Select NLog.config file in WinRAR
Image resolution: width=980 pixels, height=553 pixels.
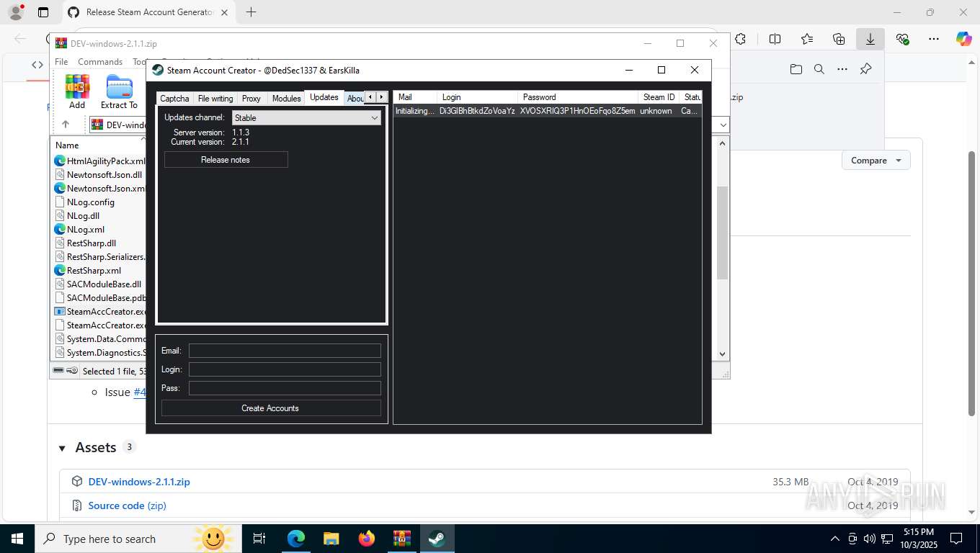tap(85, 202)
